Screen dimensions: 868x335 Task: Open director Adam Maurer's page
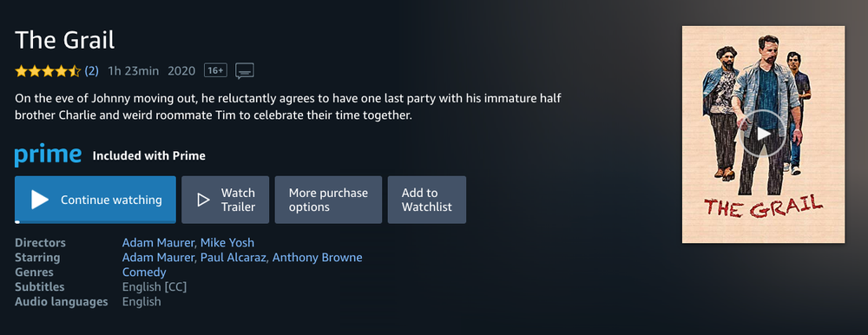tap(158, 242)
